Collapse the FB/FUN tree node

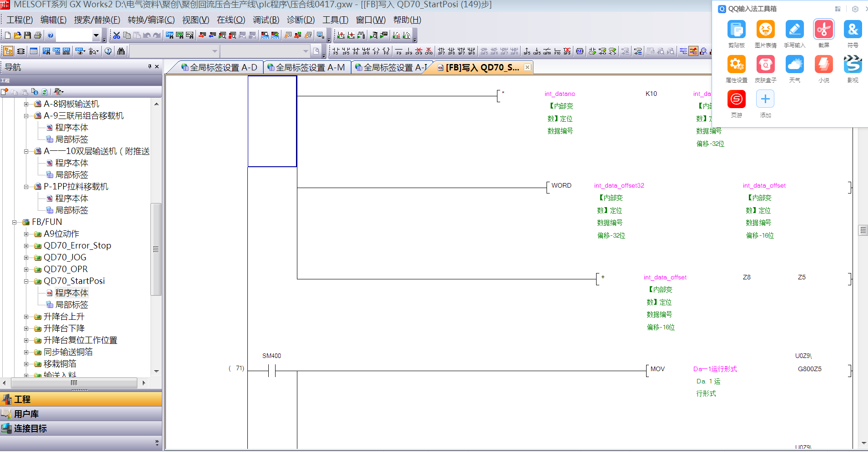point(15,222)
